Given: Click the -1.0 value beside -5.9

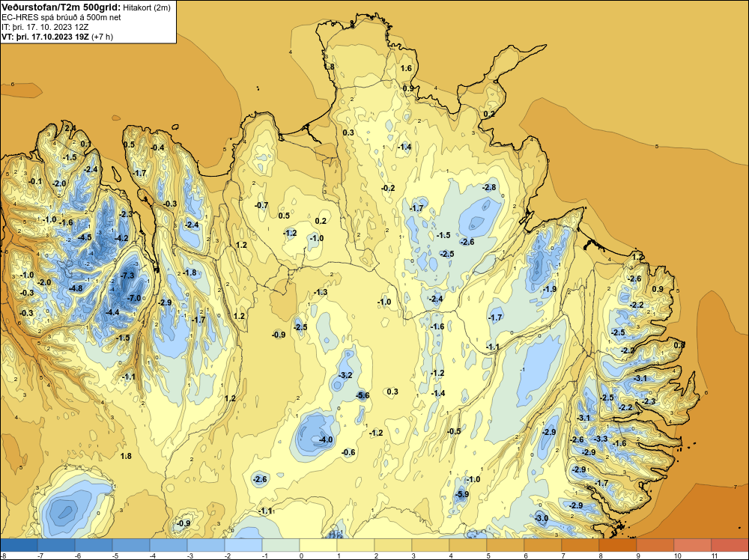Looking at the screenshot, I should pos(473,479).
